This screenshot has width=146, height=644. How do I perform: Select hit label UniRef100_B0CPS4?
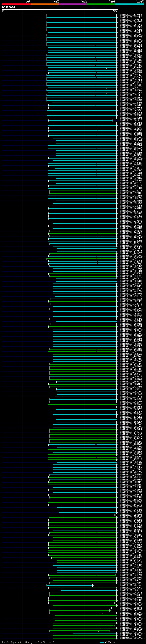point(131,326)
